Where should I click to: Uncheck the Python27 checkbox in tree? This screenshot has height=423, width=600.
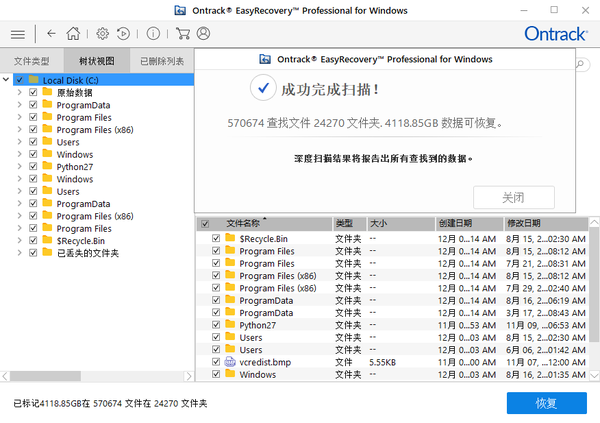pyautogui.click(x=33, y=167)
